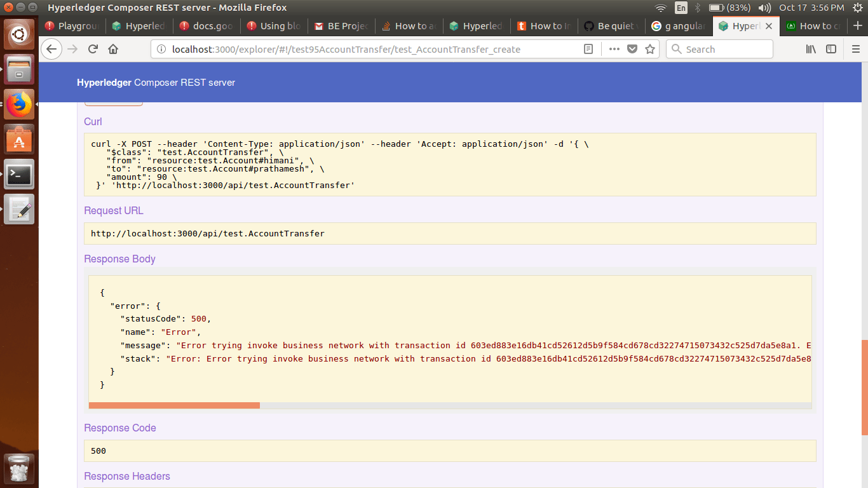The height and width of the screenshot is (488, 868).
Task: Switch to the Using blo tab
Action: pos(273,26)
